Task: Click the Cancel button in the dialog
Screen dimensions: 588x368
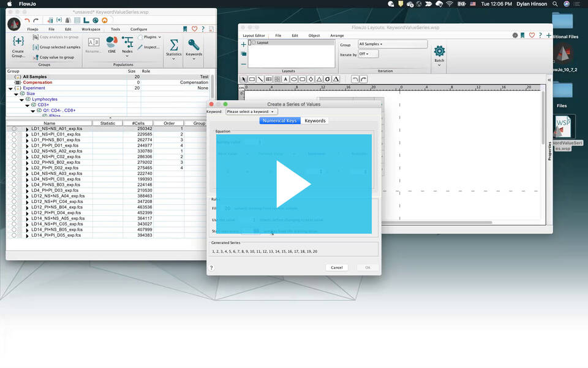Action: pyautogui.click(x=337, y=268)
